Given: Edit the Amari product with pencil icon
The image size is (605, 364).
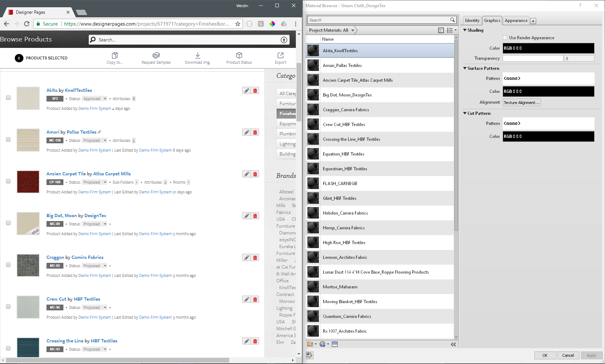Looking at the screenshot, I should coord(246,132).
